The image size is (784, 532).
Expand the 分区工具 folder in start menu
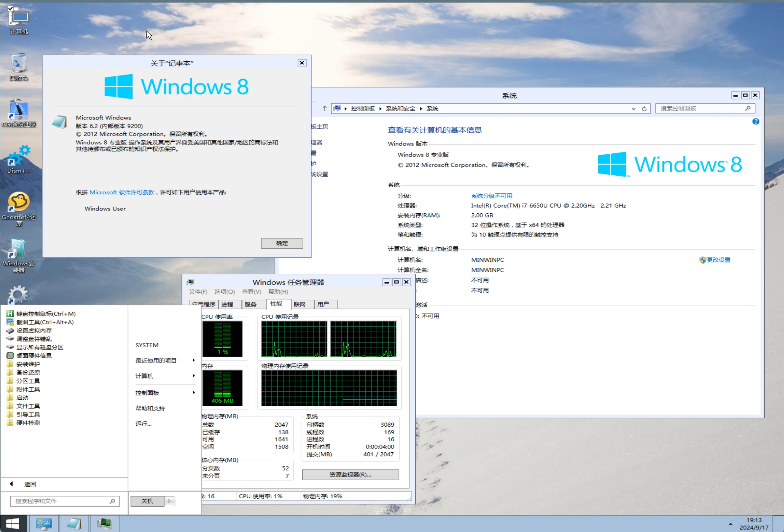tap(23, 381)
